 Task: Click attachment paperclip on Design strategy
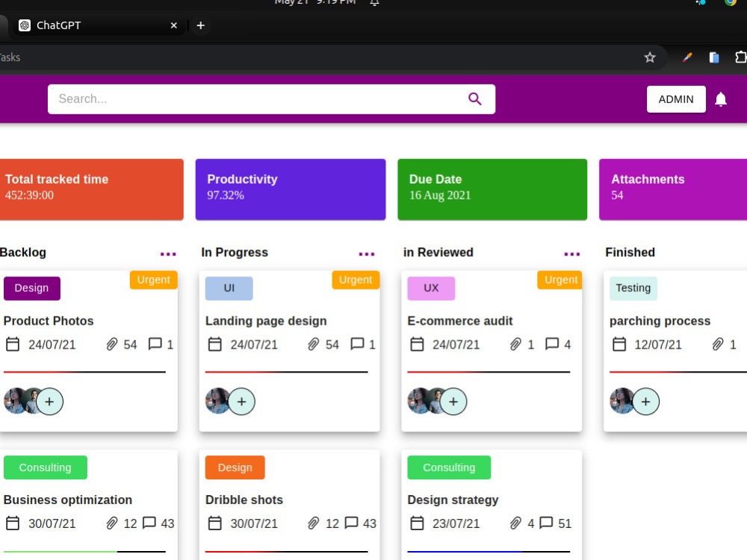coord(515,523)
